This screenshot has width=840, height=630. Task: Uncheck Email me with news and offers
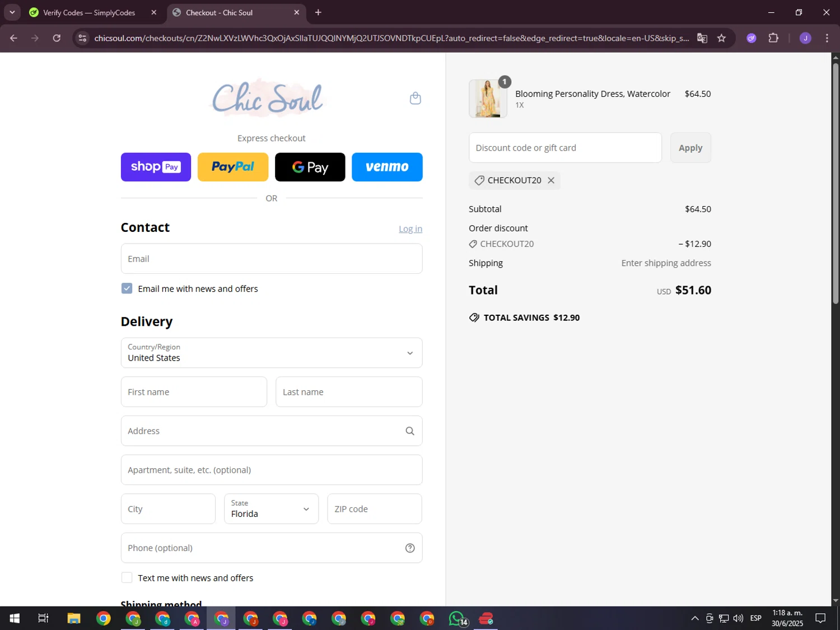pos(127,288)
